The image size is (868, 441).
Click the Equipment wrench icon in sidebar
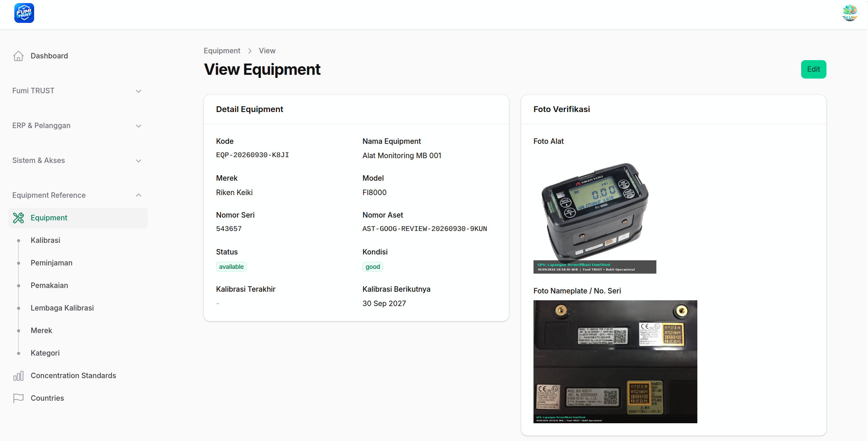[18, 218]
